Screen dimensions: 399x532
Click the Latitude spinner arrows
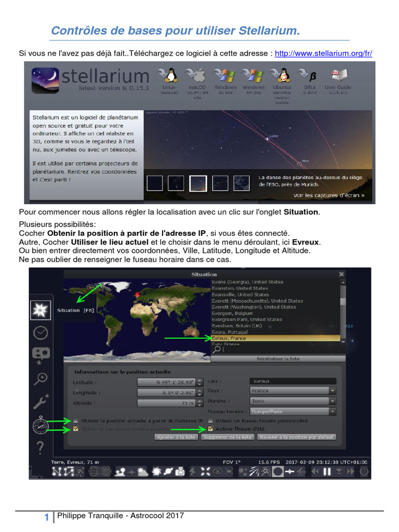tap(200, 382)
